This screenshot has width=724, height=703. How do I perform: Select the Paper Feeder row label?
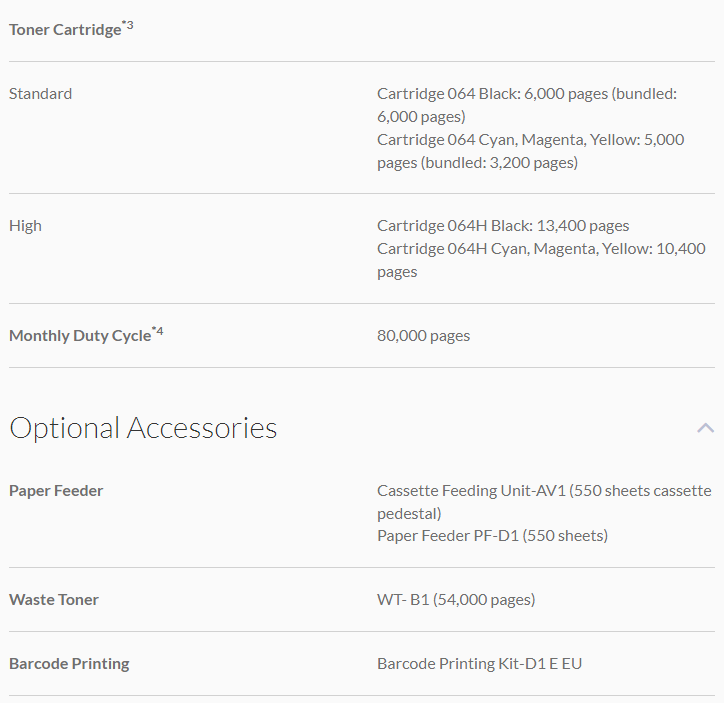click(x=56, y=491)
